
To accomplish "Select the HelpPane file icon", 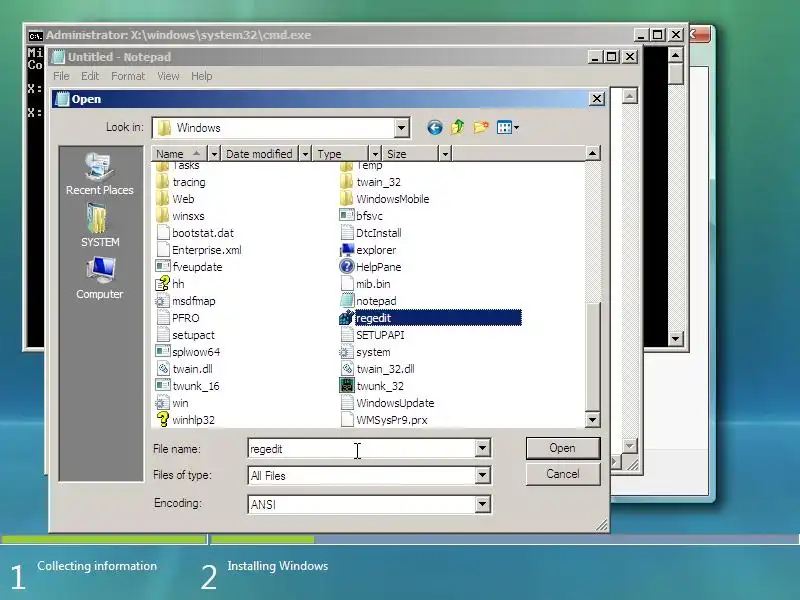I will point(347,267).
